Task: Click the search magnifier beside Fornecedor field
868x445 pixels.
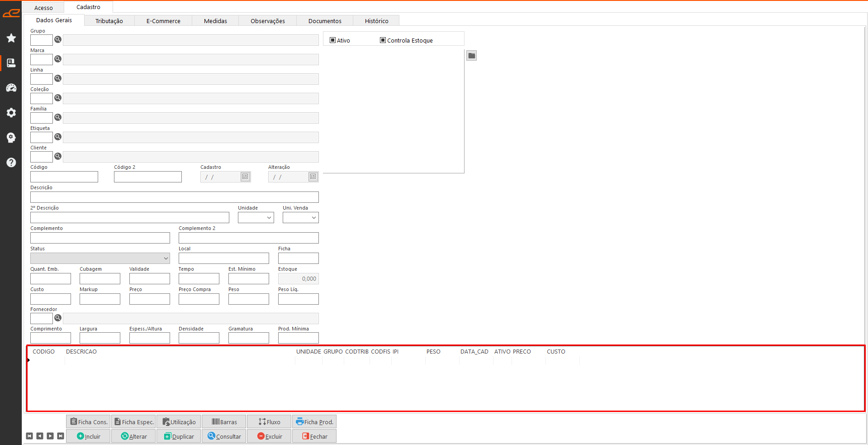Action: tap(58, 318)
